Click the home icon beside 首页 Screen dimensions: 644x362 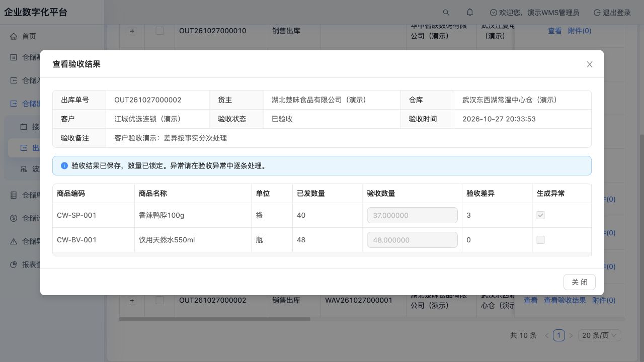[14, 36]
